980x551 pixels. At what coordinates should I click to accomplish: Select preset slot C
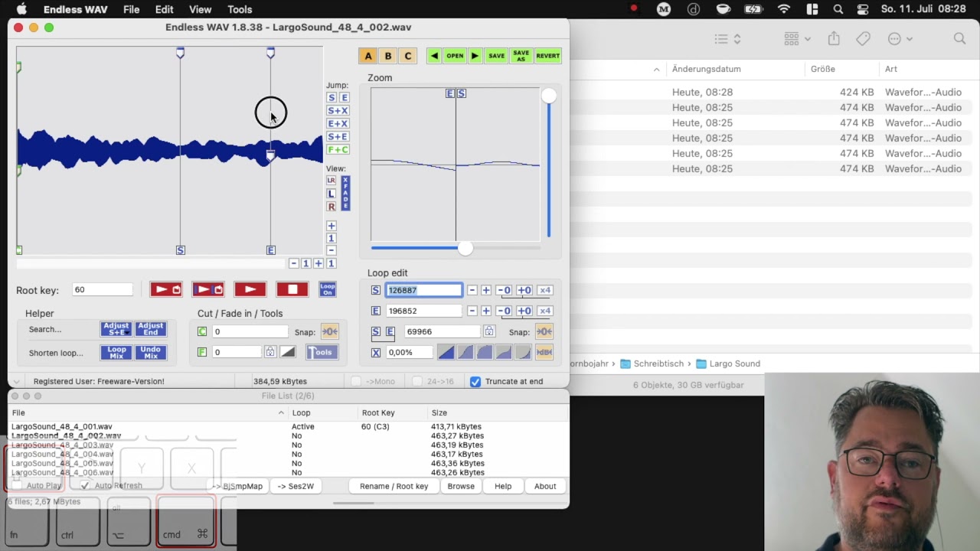coord(408,56)
